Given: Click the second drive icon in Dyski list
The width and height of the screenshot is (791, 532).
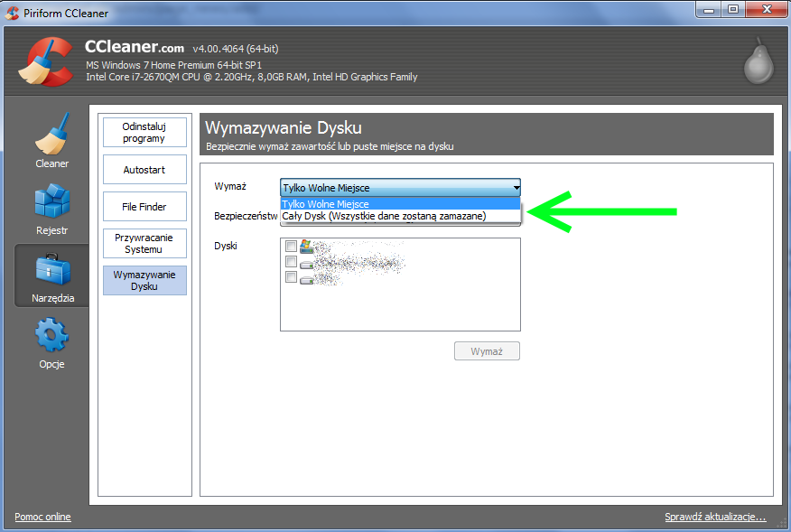Looking at the screenshot, I should pyautogui.click(x=306, y=263).
